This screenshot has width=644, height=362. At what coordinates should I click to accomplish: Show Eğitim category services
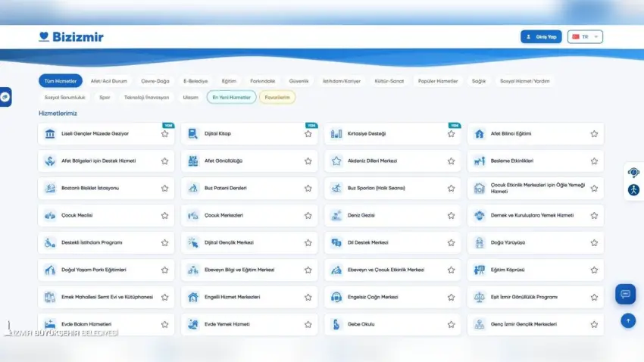click(x=229, y=81)
